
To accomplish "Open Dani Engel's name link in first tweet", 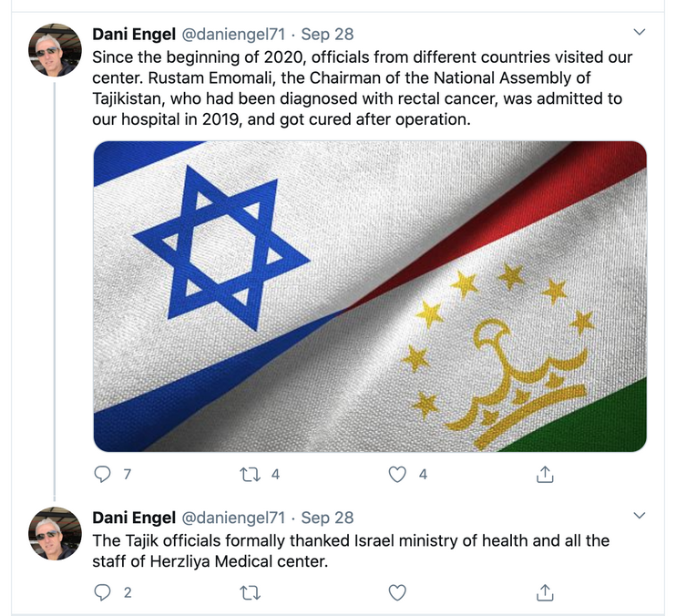I will (x=134, y=35).
